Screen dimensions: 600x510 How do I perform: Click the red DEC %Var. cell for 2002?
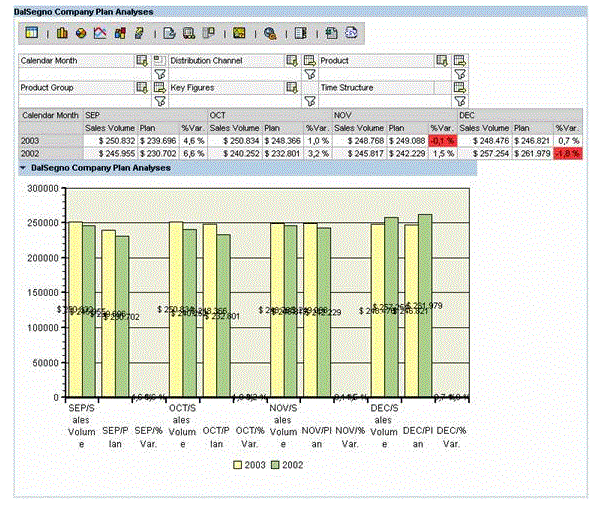565,154
